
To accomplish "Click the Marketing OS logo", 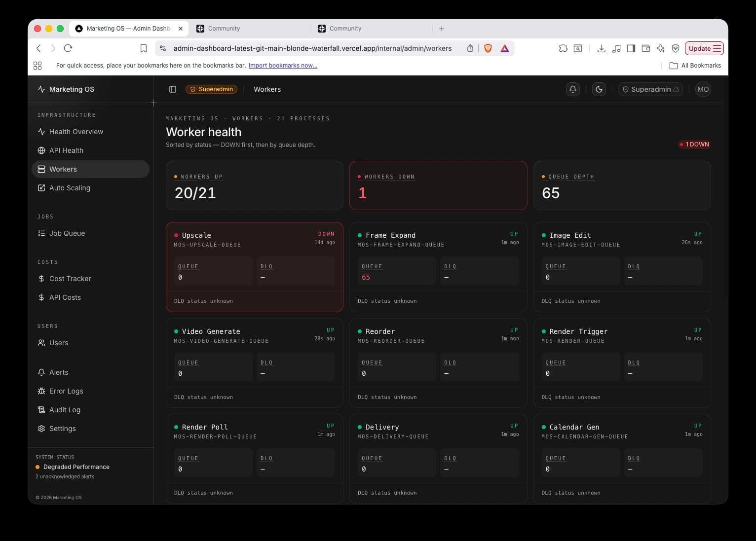I will tap(66, 89).
